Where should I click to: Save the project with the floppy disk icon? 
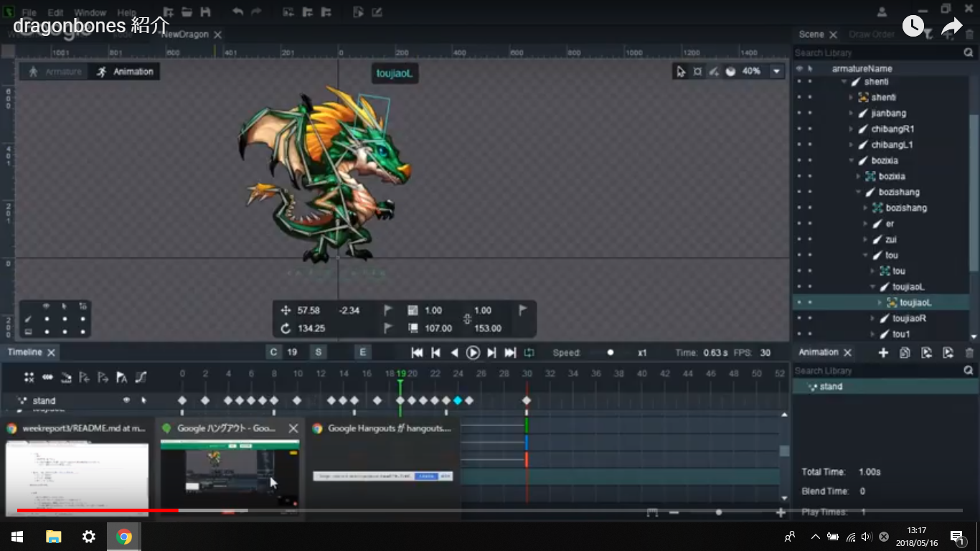(206, 12)
